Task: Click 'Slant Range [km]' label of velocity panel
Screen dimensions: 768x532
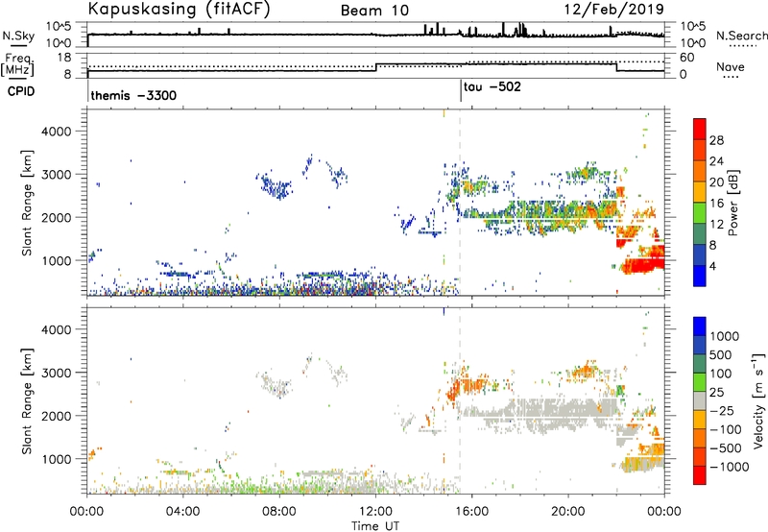Action: point(27,401)
